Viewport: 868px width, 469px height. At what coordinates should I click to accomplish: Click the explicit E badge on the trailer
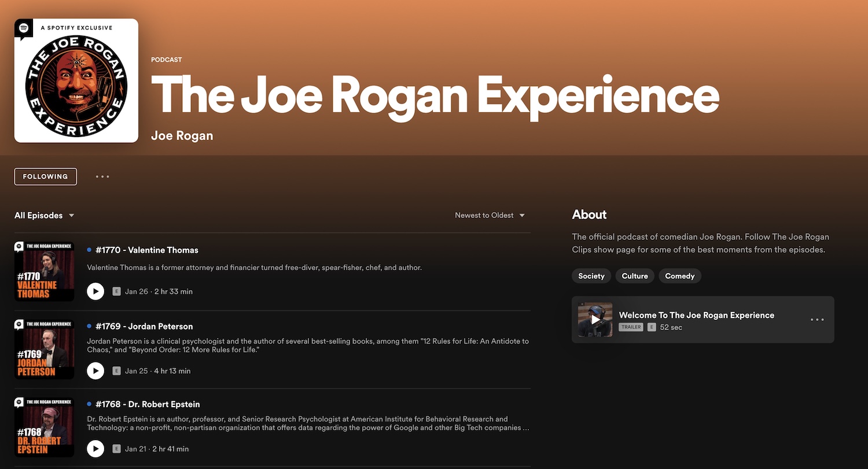[652, 327]
